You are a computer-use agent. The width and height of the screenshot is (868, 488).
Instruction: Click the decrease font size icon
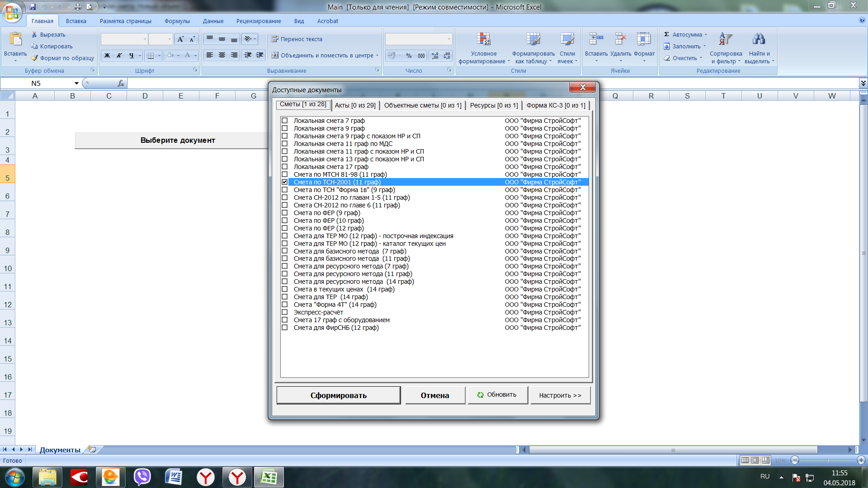[x=192, y=39]
